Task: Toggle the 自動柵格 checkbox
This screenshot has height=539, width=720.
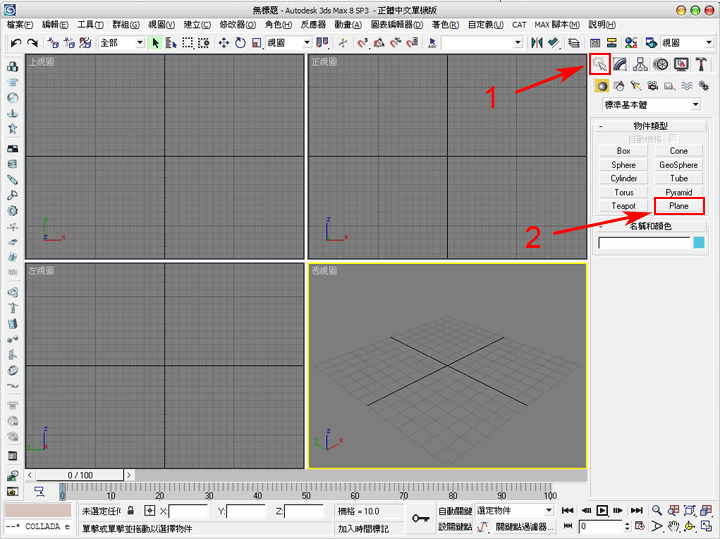Action: [x=674, y=138]
